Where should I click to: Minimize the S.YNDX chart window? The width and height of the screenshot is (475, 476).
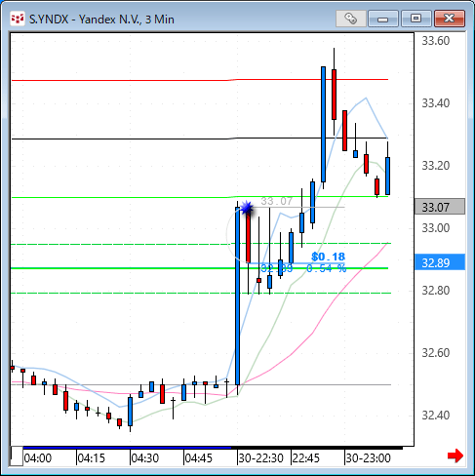383,19
